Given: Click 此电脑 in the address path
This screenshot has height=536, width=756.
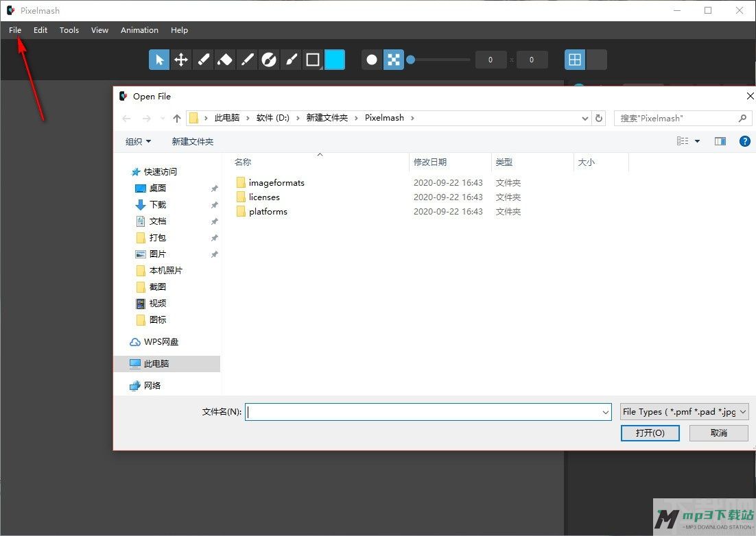Looking at the screenshot, I should point(227,118).
